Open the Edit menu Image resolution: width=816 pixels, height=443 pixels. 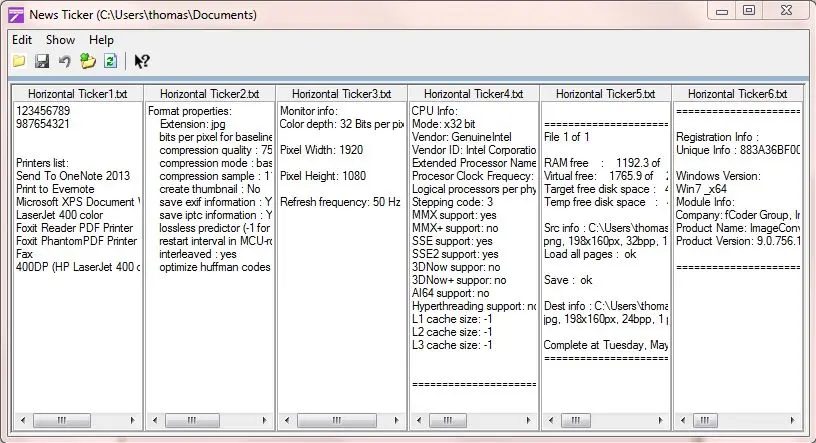[x=22, y=40]
